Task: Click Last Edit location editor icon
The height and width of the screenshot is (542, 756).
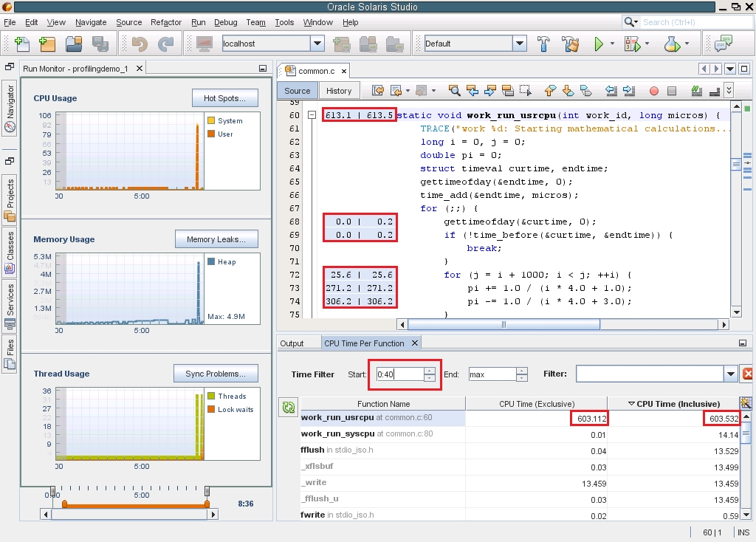Action: click(x=379, y=91)
